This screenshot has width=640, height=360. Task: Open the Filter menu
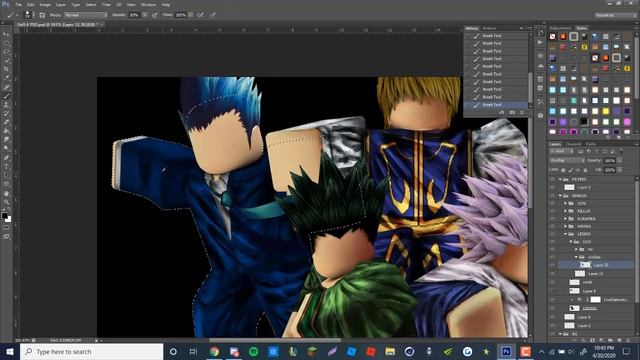[106, 4]
